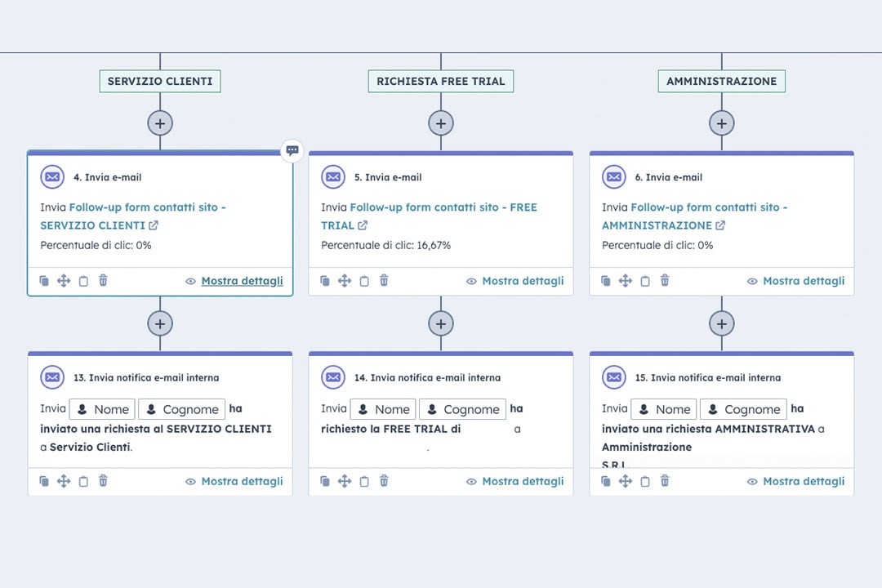This screenshot has width=882, height=588.
Task: Show details of action 15
Action: pos(796,481)
